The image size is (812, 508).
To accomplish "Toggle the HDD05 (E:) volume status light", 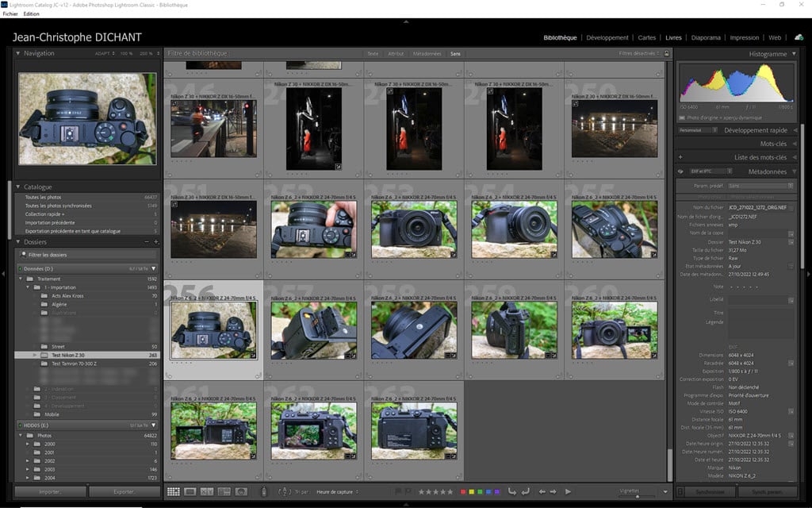I will pos(20,425).
